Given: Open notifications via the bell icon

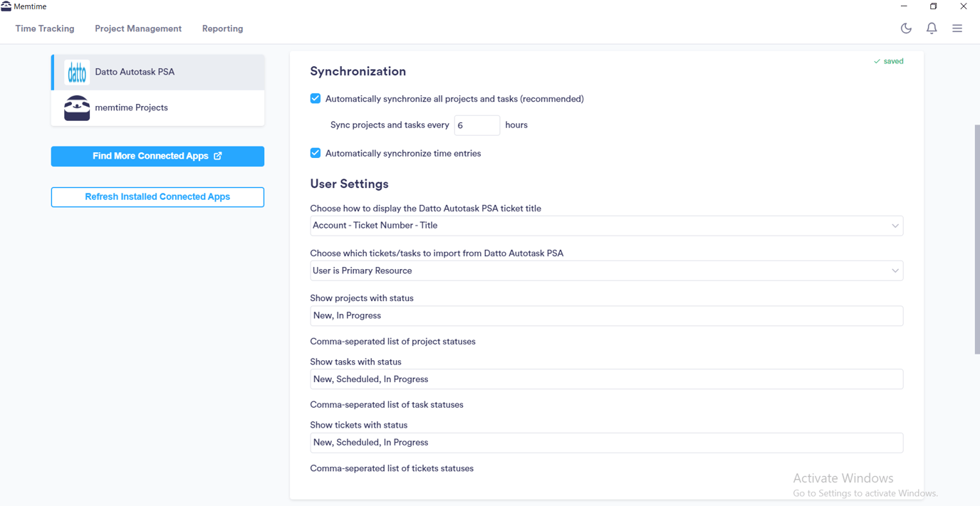Looking at the screenshot, I should [x=932, y=28].
